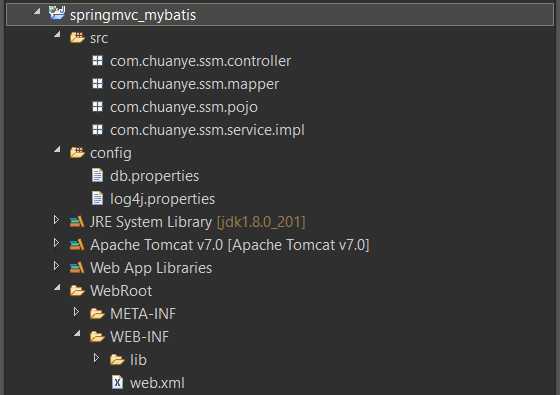This screenshot has height=395, width=560.
Task: Click the WebRoot folder icon
Action: pos(77,291)
